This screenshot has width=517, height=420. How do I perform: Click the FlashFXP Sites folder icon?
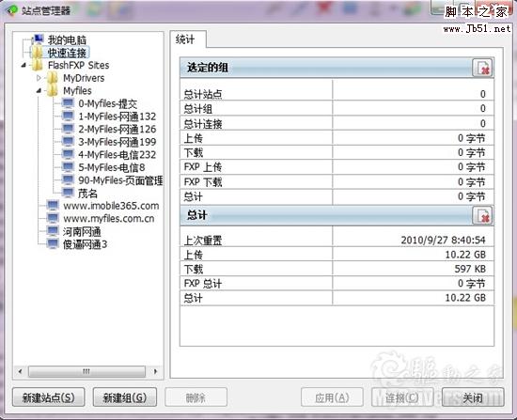coord(38,65)
